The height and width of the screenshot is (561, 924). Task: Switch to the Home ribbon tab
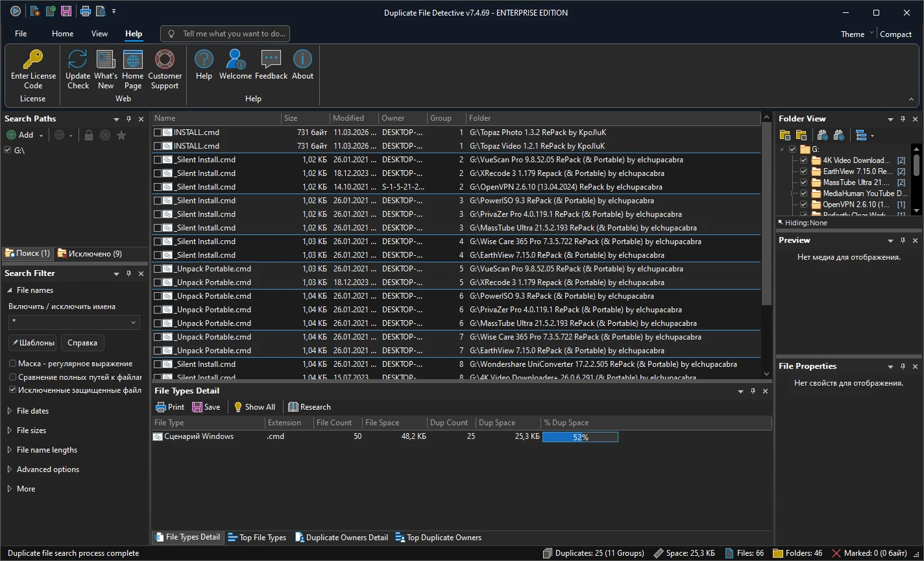62,34
